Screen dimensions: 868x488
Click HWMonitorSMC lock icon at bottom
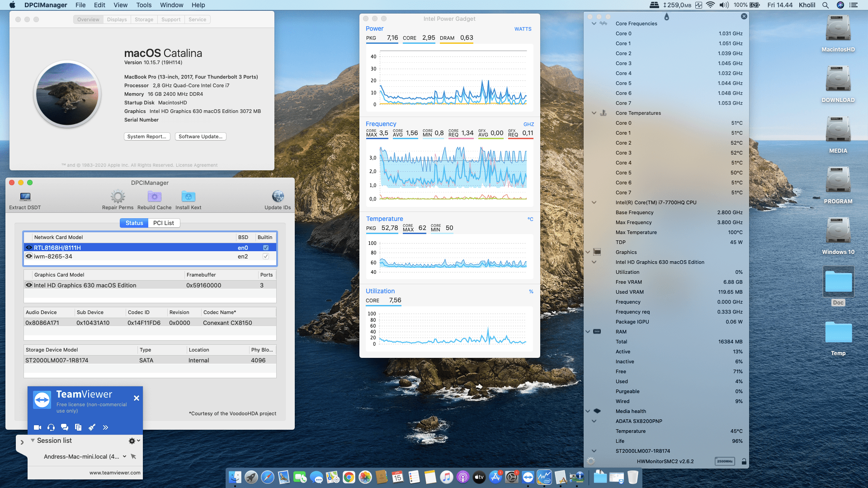tap(744, 461)
